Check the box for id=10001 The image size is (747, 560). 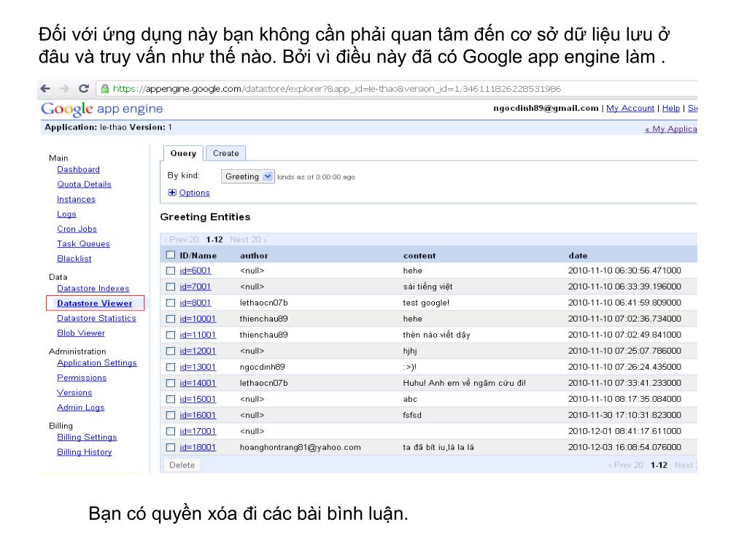point(171,319)
